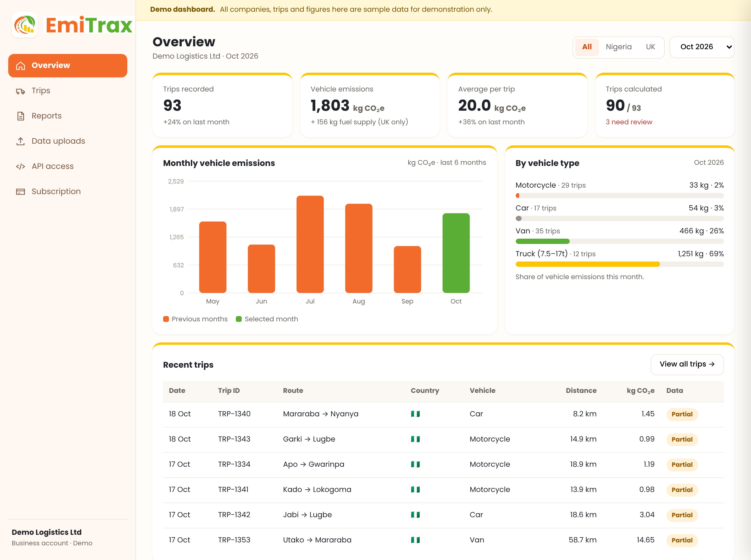Image resolution: width=751 pixels, height=560 pixels.
Task: Open the Oct 2026 month dropdown
Action: [x=701, y=47]
